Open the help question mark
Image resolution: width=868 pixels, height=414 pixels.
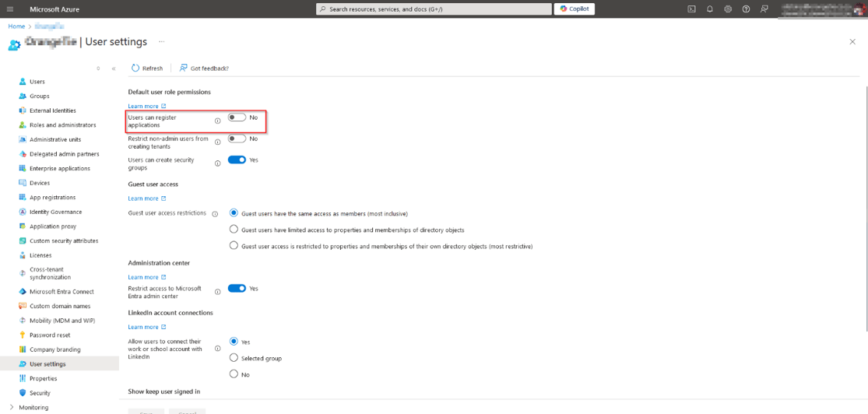click(746, 9)
